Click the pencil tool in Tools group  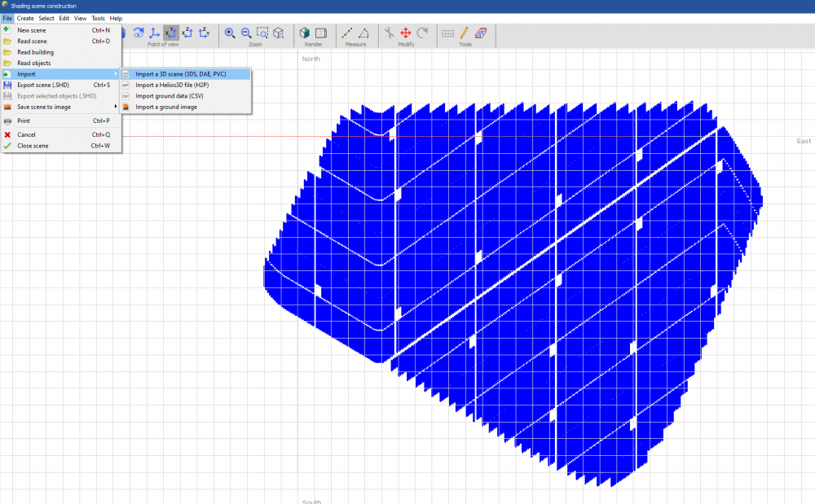(x=464, y=33)
